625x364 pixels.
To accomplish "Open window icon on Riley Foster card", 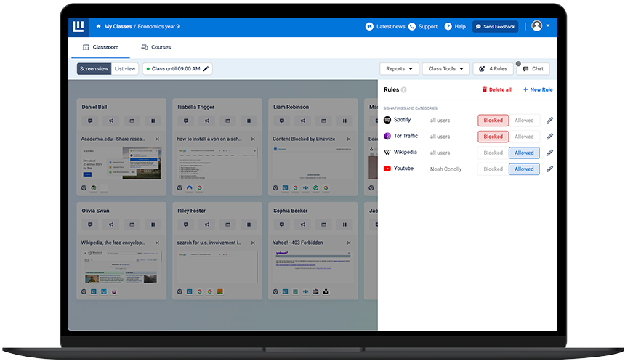I will [228, 225].
